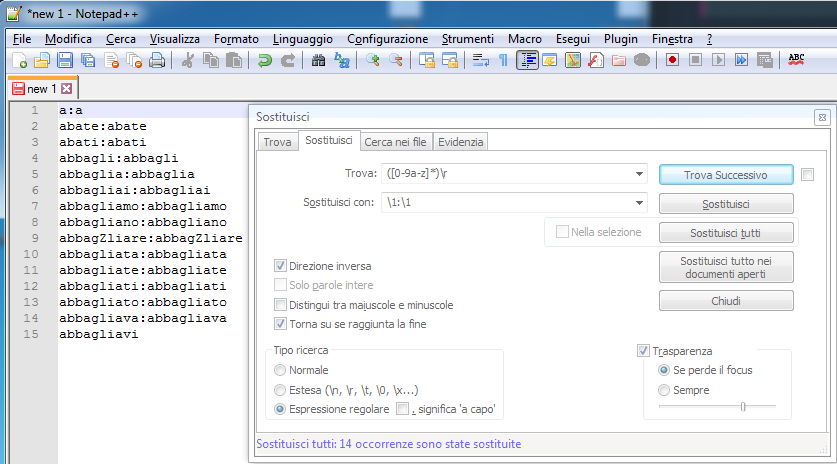Click the Print icon in toolbar

(x=157, y=60)
